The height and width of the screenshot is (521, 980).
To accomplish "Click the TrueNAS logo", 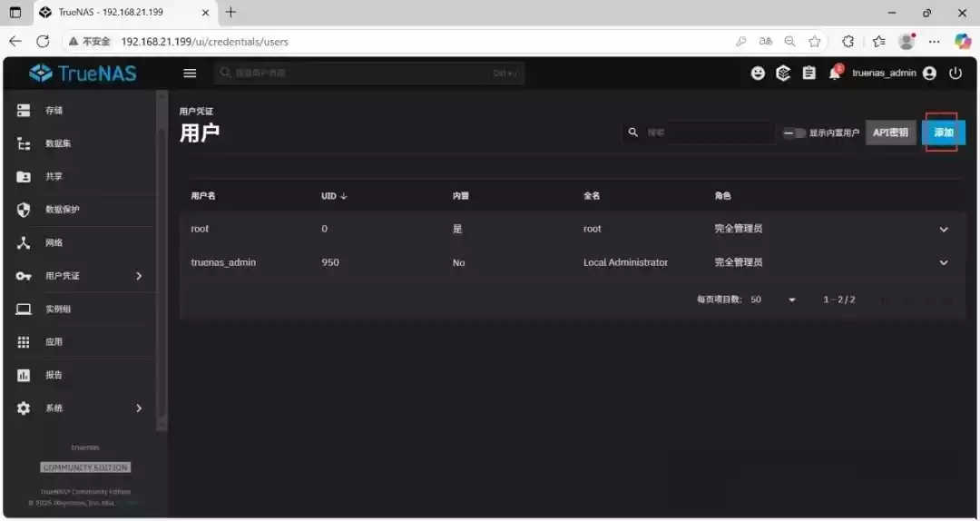I will tap(83, 74).
